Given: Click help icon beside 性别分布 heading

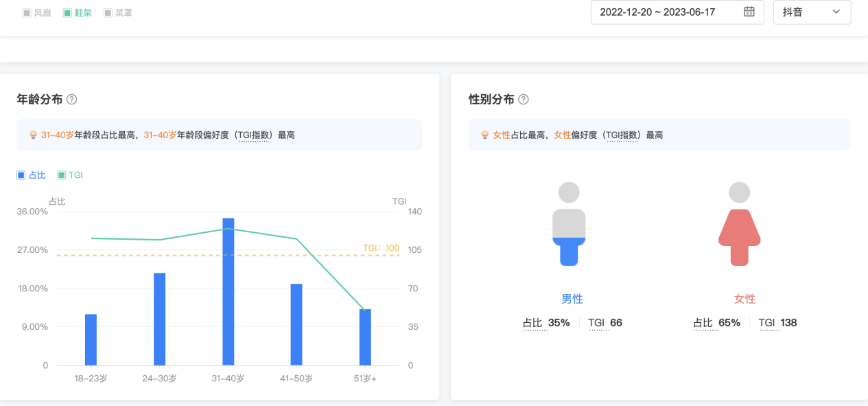Looking at the screenshot, I should coord(524,100).
